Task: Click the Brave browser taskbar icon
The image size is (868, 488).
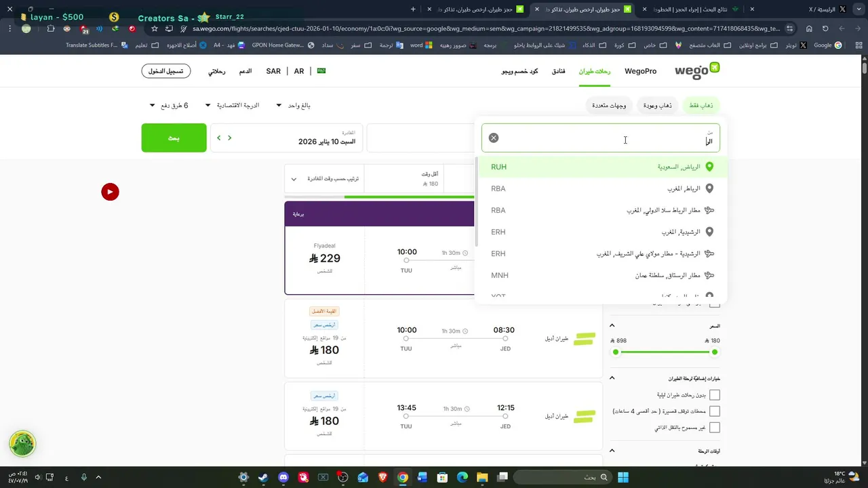Action: [382, 477]
